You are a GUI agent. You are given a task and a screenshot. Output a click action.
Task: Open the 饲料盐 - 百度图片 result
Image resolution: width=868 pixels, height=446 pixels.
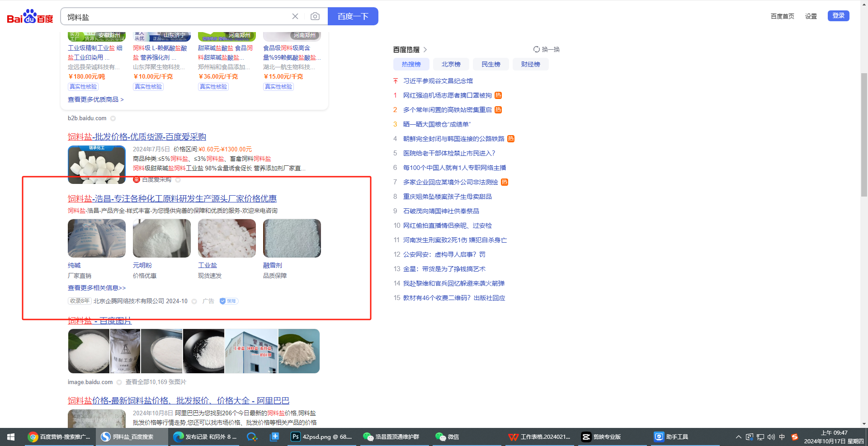[x=100, y=321]
